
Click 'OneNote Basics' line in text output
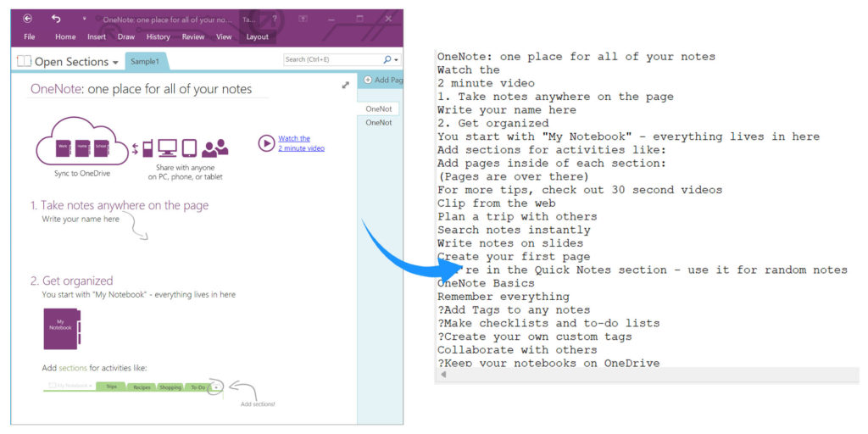[x=486, y=283]
